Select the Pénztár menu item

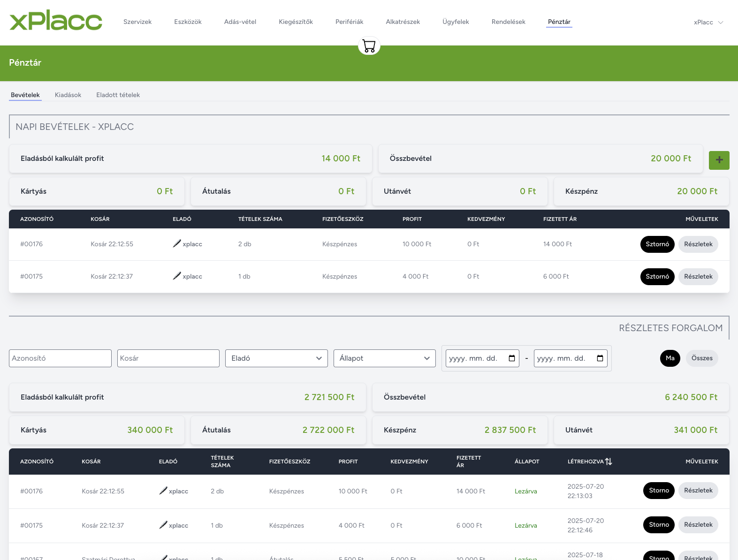[559, 22]
